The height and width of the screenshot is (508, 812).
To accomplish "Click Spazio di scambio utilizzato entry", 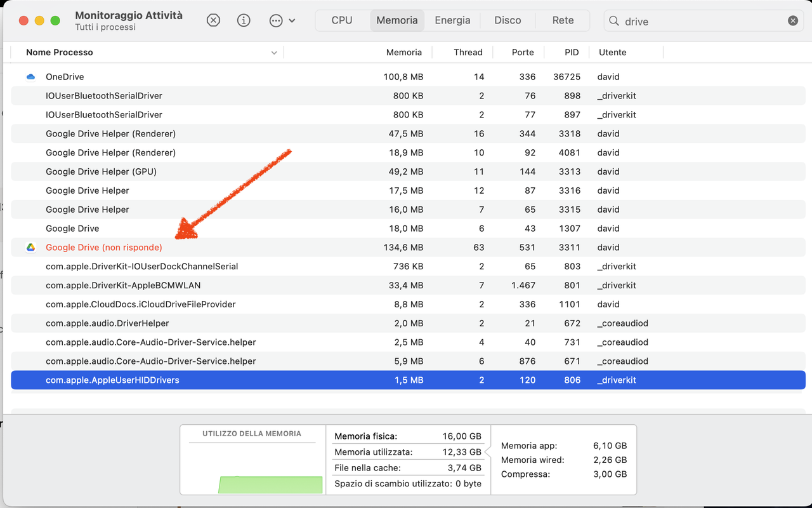I will coord(408,484).
